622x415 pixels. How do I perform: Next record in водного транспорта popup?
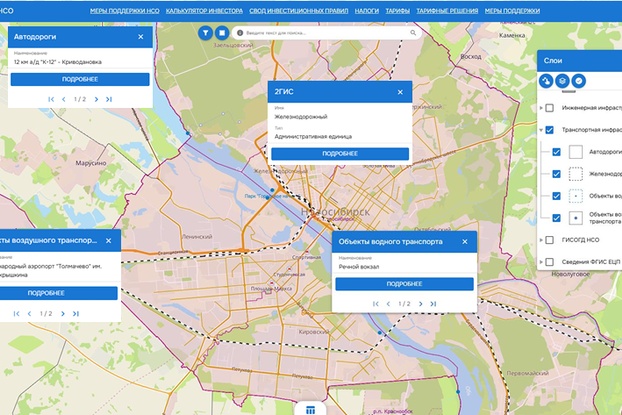(421, 304)
